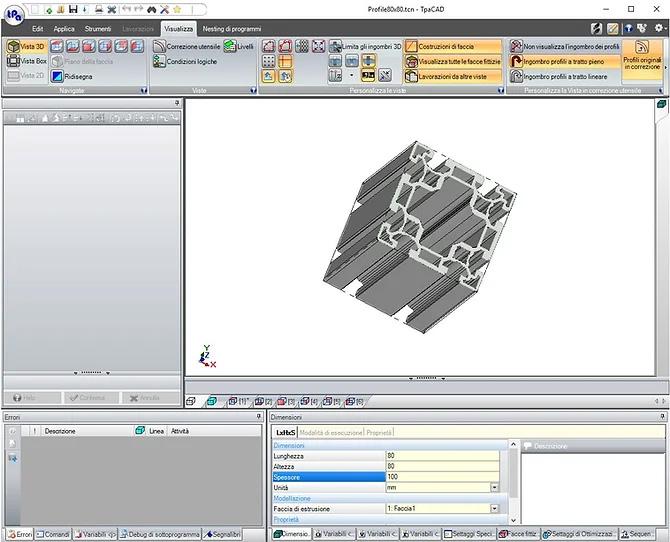Click the orange crosshair cursor icon
Image resolution: width=670 pixels, height=542 pixels.
click(285, 62)
